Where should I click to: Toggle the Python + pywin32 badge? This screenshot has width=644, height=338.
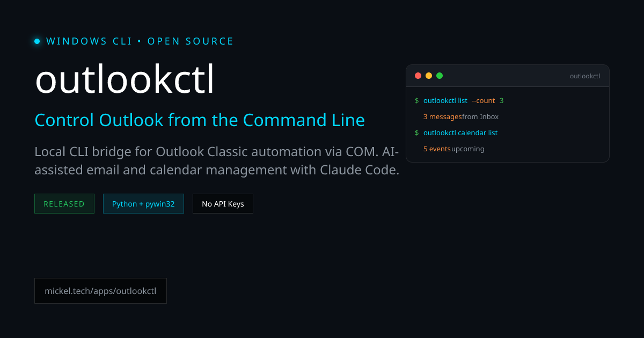coord(143,203)
